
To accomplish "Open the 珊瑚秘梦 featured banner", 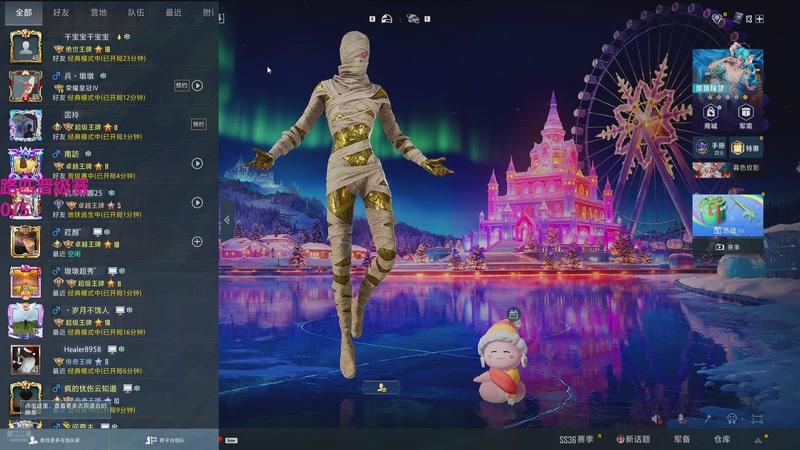I will 728,71.
